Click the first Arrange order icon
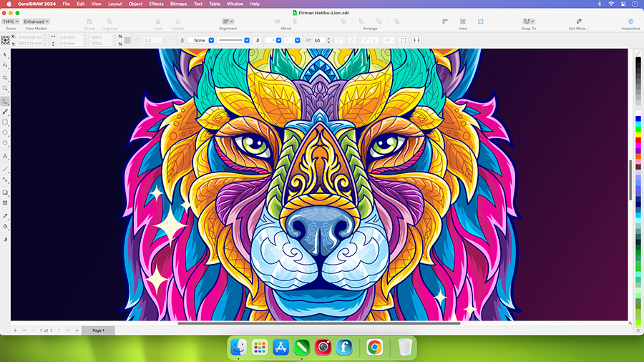Screen dimensions: 644x362 [x=343, y=21]
